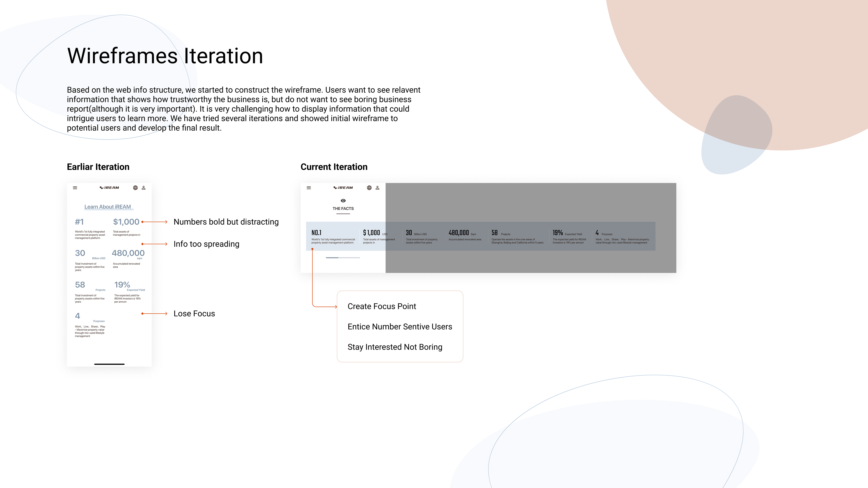Image resolution: width=868 pixels, height=488 pixels.
Task: Click the 58 Projects stat in the earlier mockup
Action: (80, 285)
